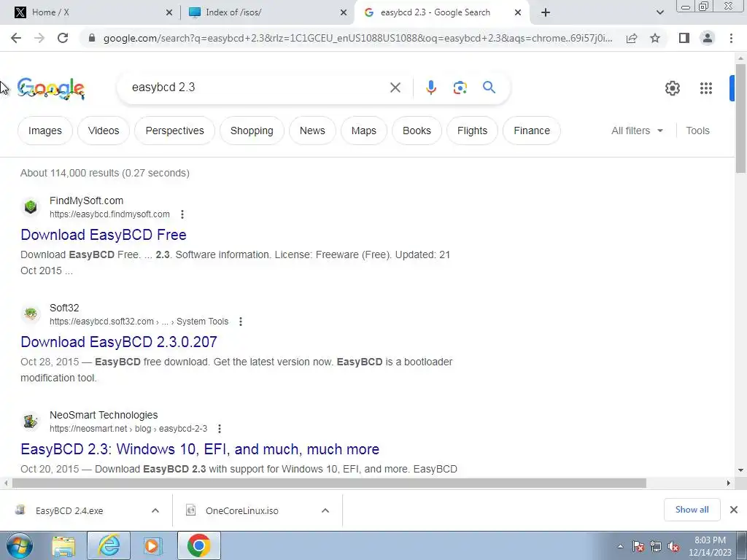This screenshot has width=747, height=560.
Task: Open Action Center flag icon
Action: tap(638, 547)
